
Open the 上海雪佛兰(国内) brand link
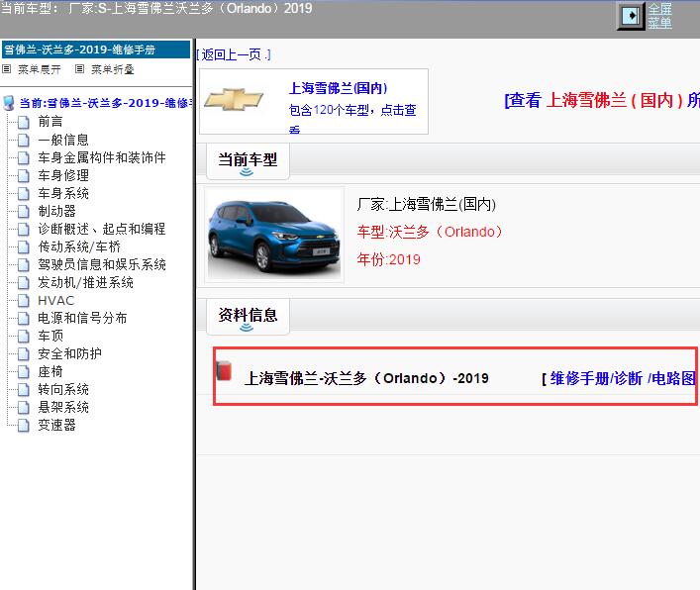pos(338,88)
